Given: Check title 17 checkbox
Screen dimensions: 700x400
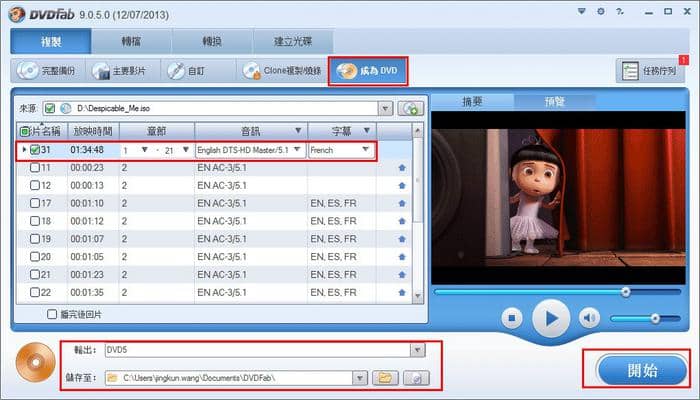Looking at the screenshot, I should [x=35, y=203].
